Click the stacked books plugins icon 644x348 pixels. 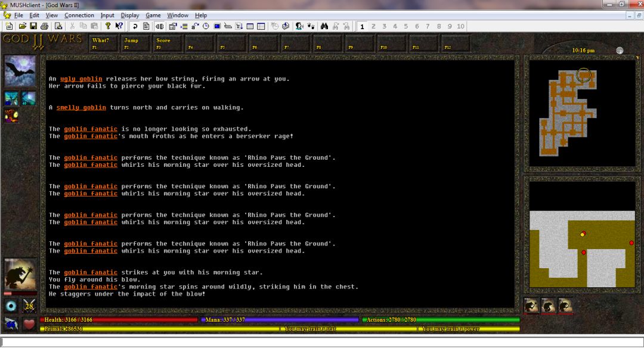pos(286,26)
